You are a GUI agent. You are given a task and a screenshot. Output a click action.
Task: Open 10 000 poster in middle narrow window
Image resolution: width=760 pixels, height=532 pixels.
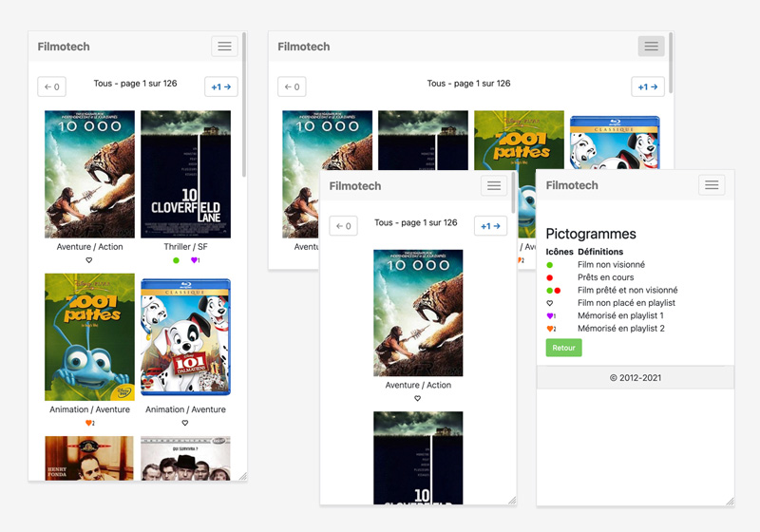pyautogui.click(x=418, y=313)
